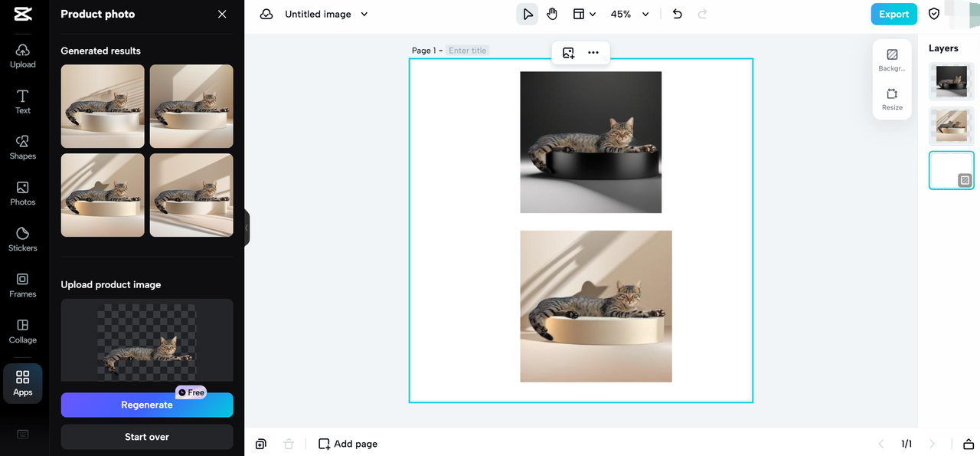Select the beige pedestal cat image on canvas
The width and height of the screenshot is (980, 456).
[596, 307]
